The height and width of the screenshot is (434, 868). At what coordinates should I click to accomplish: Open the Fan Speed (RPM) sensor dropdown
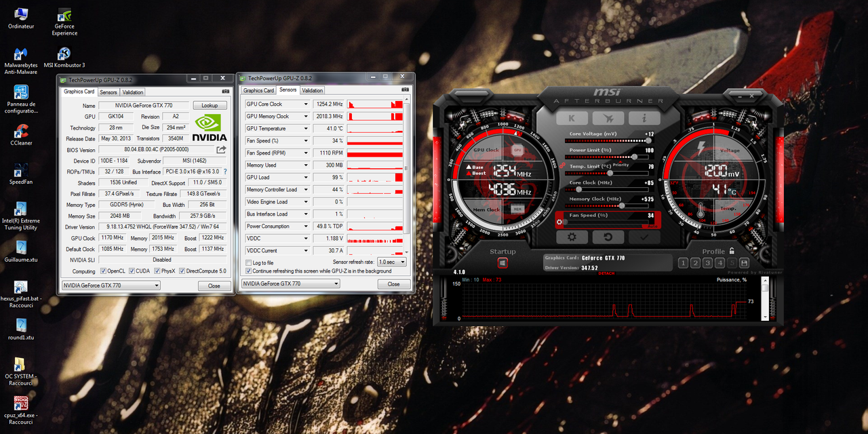pyautogui.click(x=306, y=153)
